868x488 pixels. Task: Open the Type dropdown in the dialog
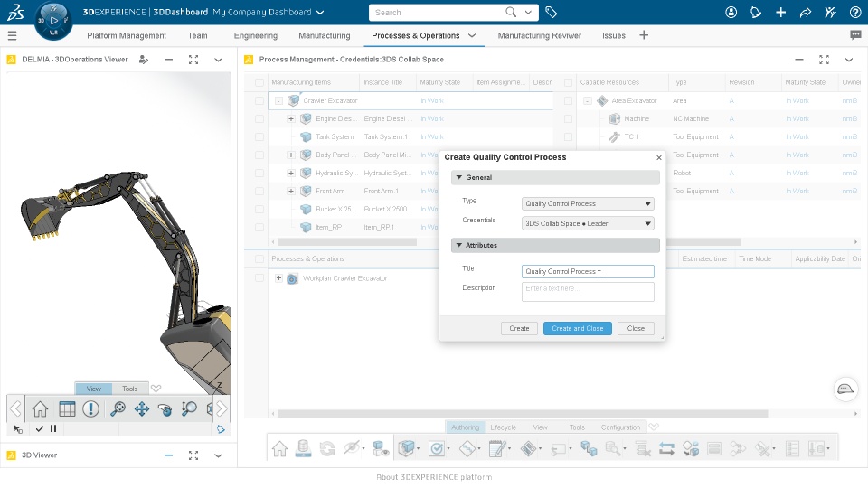tap(588, 203)
